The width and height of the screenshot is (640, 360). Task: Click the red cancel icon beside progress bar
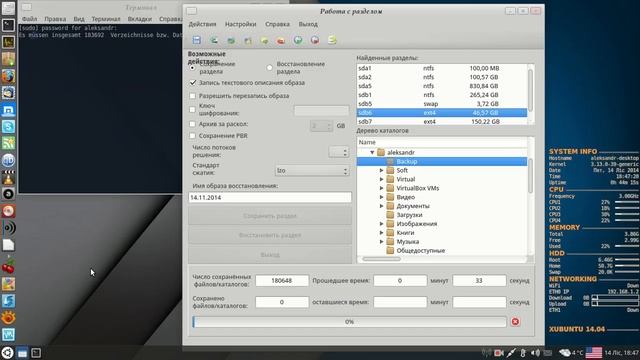click(516, 322)
